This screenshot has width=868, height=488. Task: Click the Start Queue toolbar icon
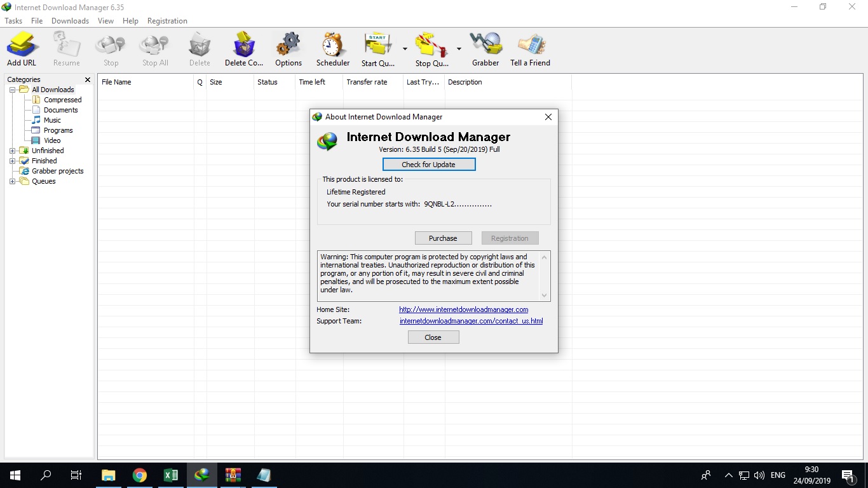pyautogui.click(x=378, y=50)
